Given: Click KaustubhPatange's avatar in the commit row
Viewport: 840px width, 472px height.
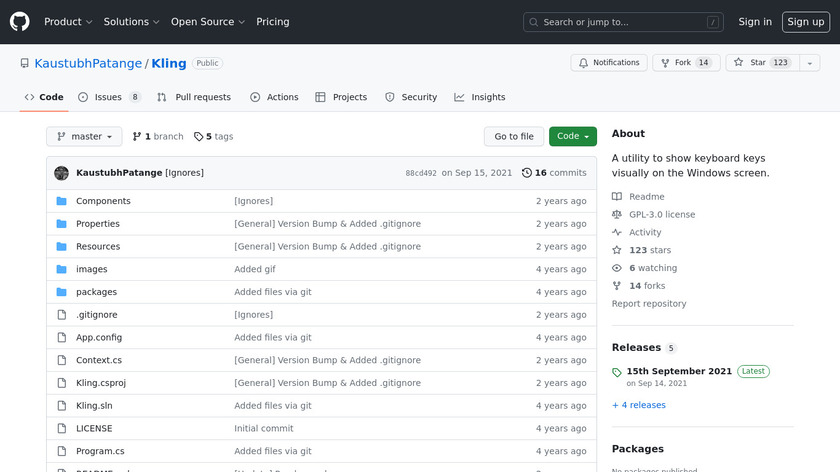Looking at the screenshot, I should pos(61,173).
